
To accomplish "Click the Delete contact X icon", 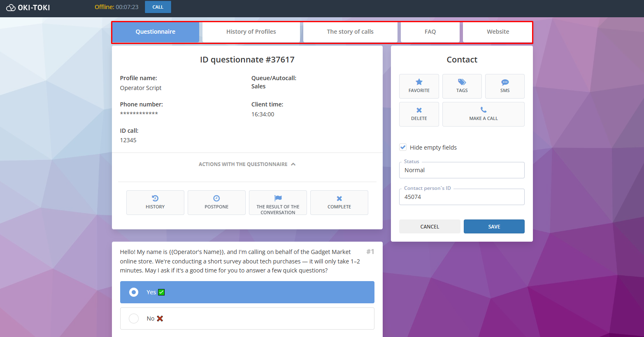I will pos(419,110).
